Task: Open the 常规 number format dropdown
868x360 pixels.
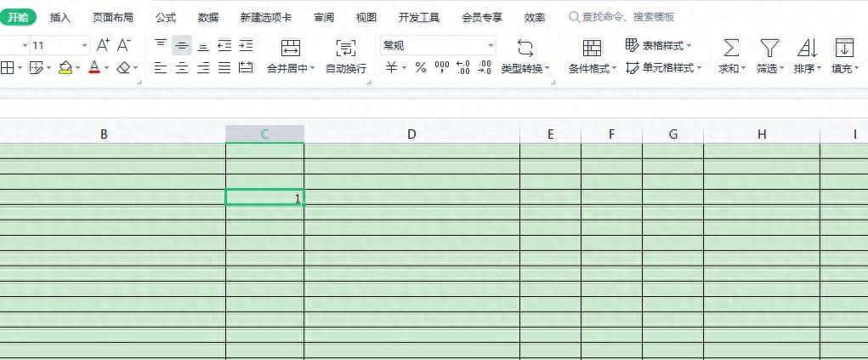Action: 491,45
